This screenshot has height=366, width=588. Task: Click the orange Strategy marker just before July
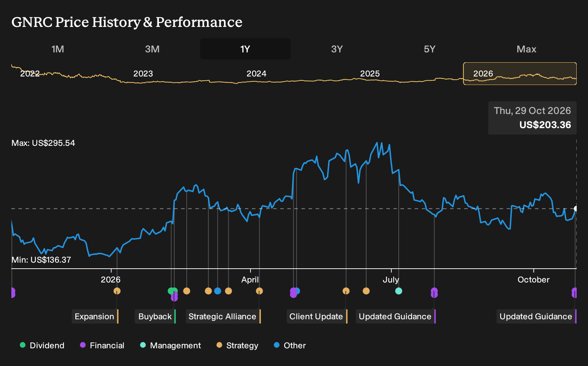pos(366,291)
